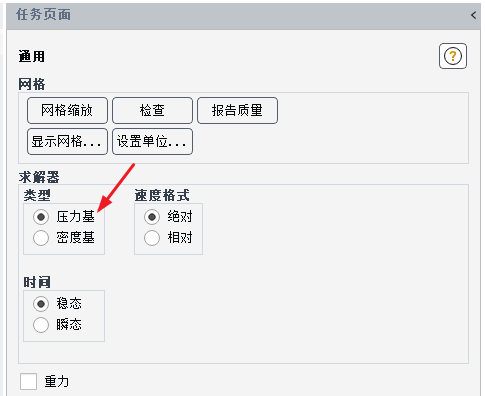485x396 pixels.
Task: Click the 通用 heading
Action: click(x=32, y=56)
